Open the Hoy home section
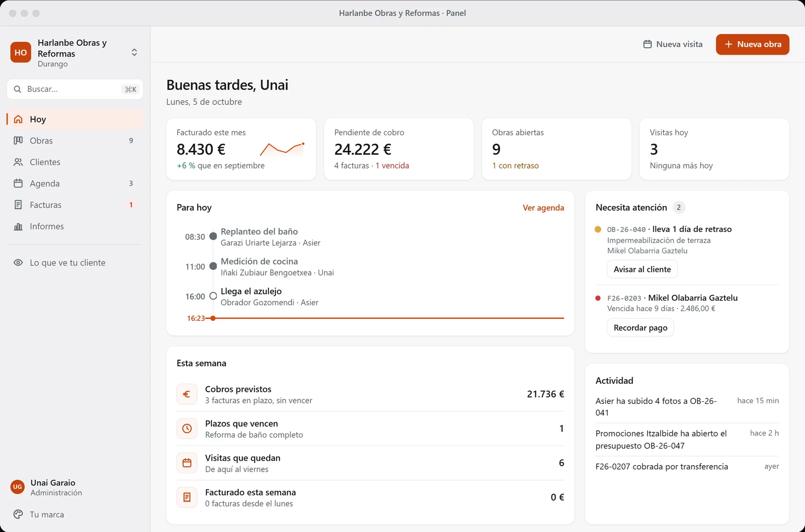Image resolution: width=805 pixels, height=532 pixels. coord(75,119)
